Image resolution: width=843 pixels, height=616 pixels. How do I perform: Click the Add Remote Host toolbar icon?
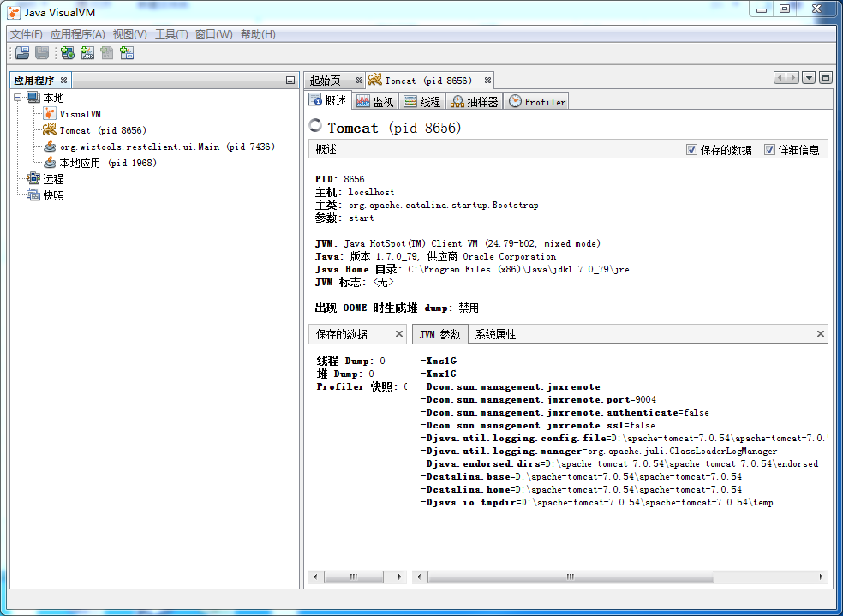(x=67, y=52)
